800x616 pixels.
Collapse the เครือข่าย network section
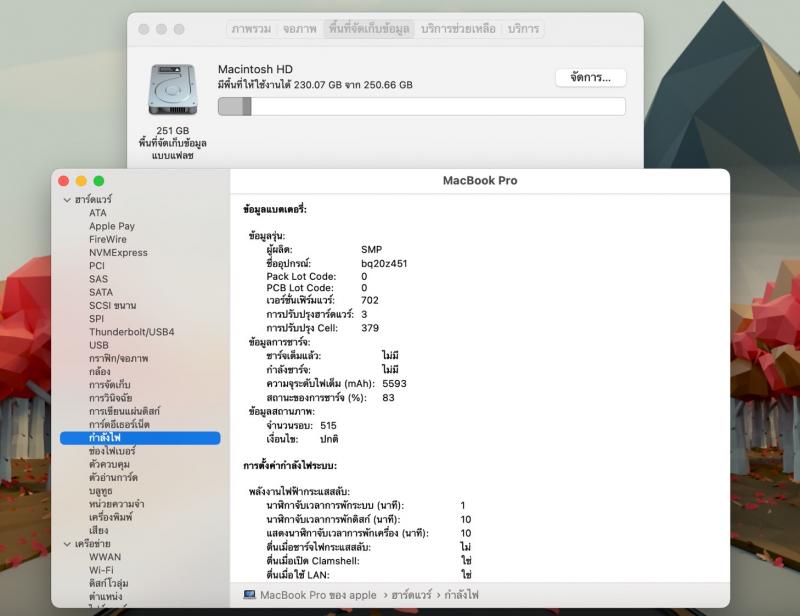67,544
